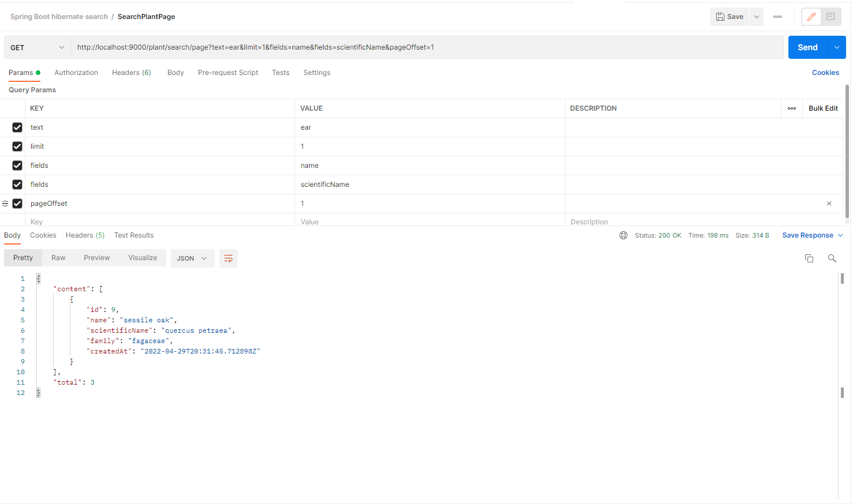Click the Size: 314 B text

752,235
